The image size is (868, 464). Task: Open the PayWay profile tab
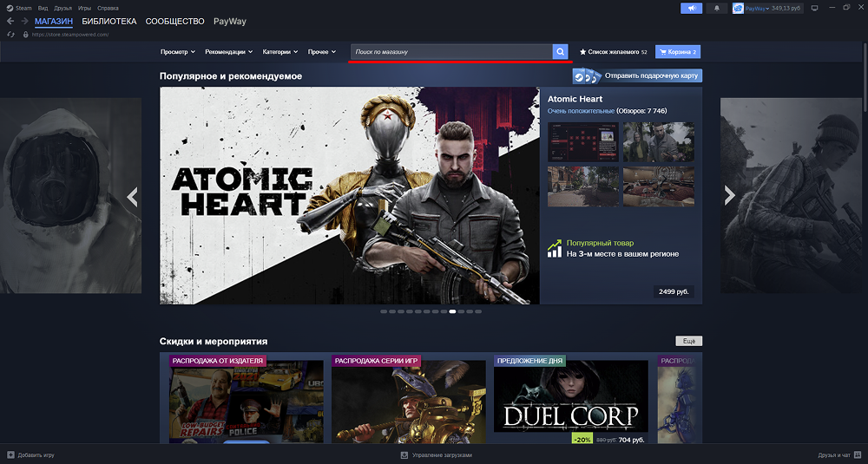(230, 21)
